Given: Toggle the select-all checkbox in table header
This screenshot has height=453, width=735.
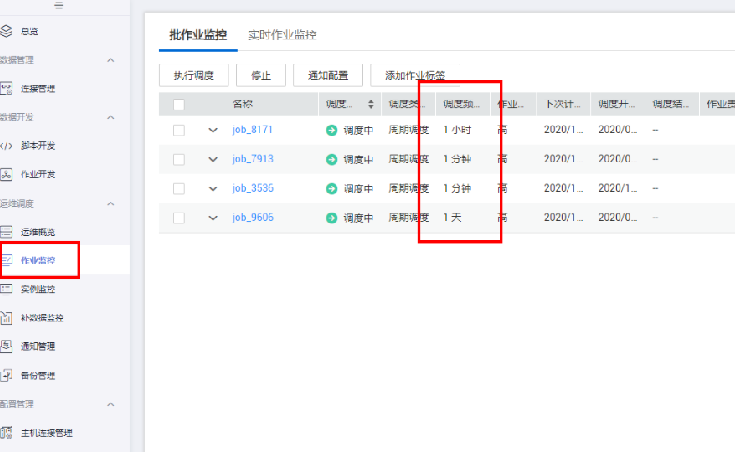Looking at the screenshot, I should tap(179, 104).
